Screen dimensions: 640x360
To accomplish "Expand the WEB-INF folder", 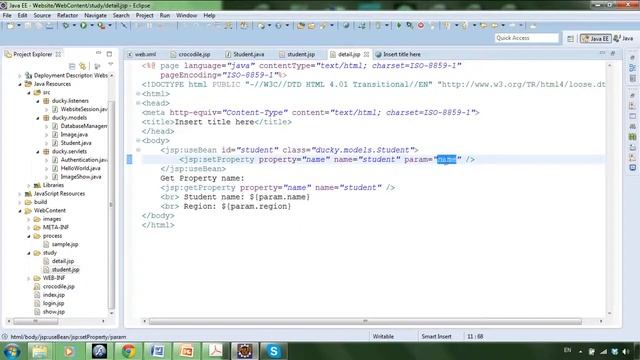I will pos(29,278).
